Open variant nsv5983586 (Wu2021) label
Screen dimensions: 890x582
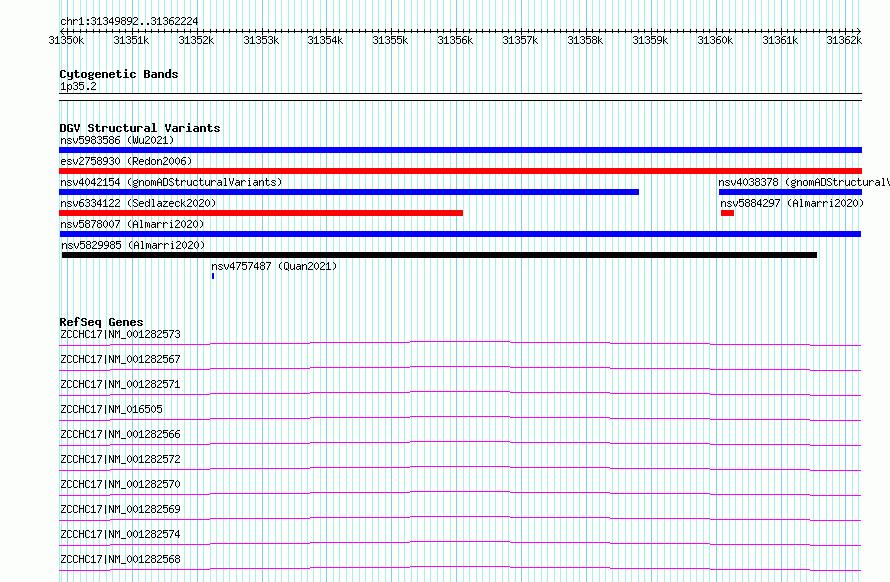(x=117, y=140)
